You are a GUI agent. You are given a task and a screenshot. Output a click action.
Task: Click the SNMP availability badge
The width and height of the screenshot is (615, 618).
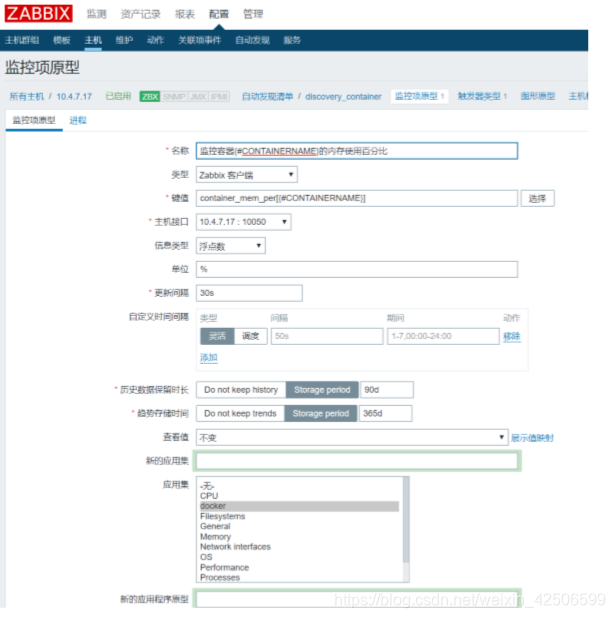pyautogui.click(x=174, y=97)
